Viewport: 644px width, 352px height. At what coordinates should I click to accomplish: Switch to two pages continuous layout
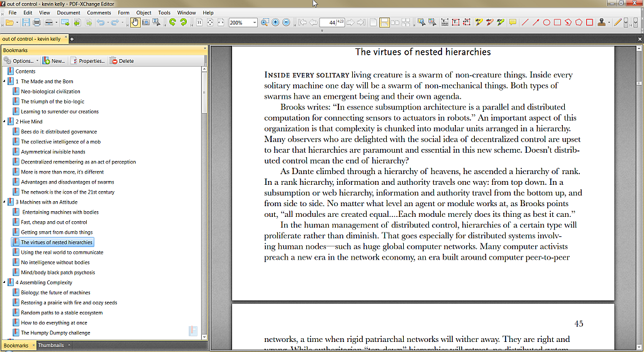pyautogui.click(x=406, y=23)
